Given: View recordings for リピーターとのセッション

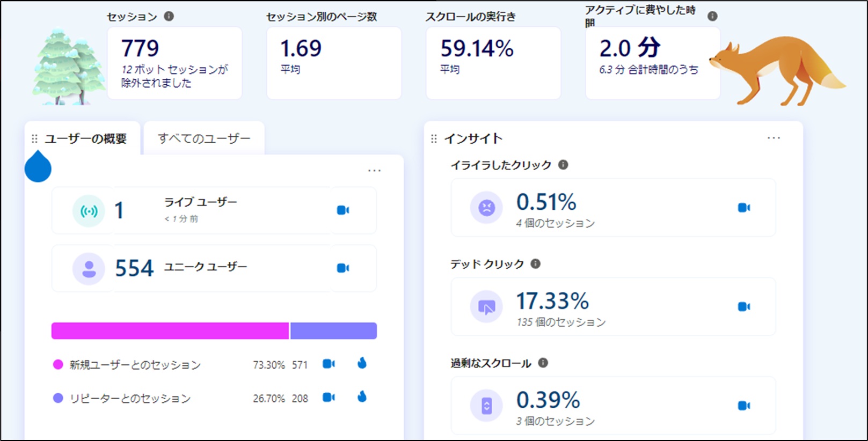Looking at the screenshot, I should 329,398.
